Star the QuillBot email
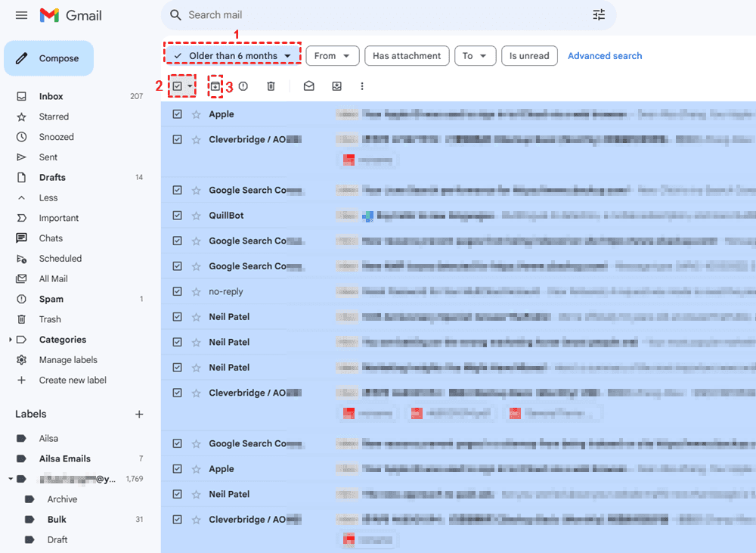 pos(197,216)
